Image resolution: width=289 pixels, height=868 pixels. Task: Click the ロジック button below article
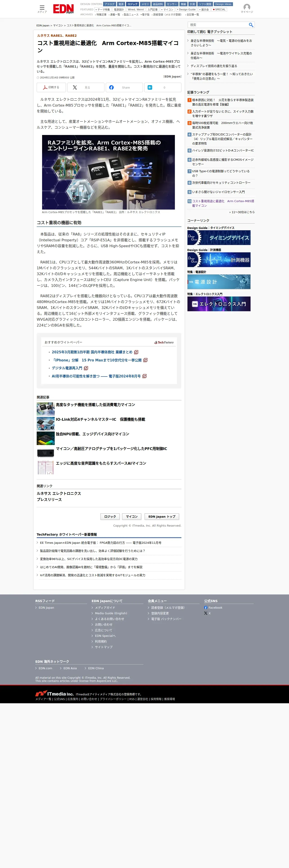coord(110,516)
